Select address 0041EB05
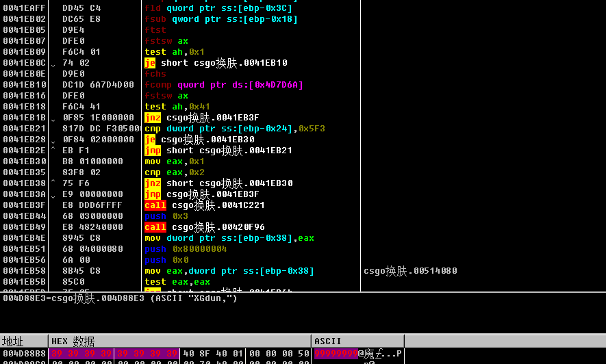The height and width of the screenshot is (364, 606). coord(24,29)
